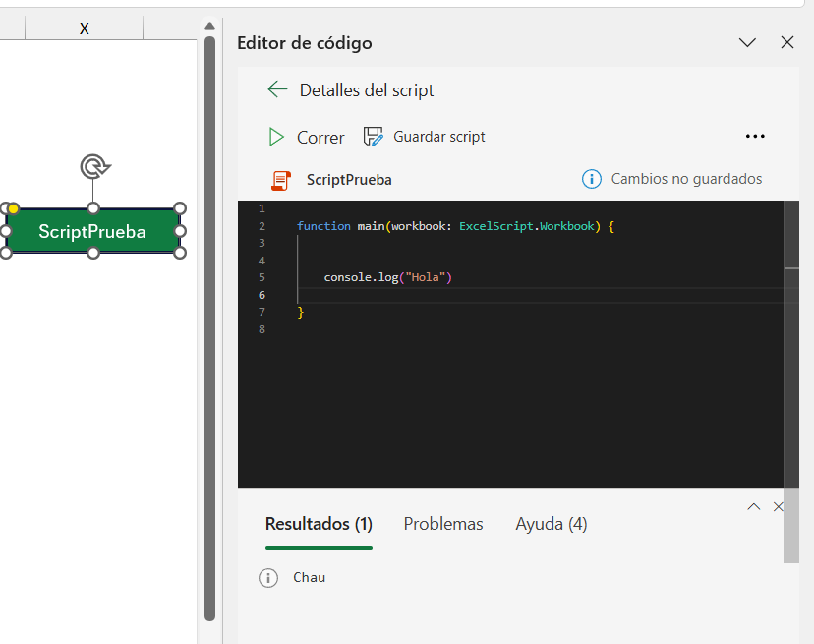Select column X header
The width and height of the screenshot is (814, 644).
pyautogui.click(x=85, y=29)
